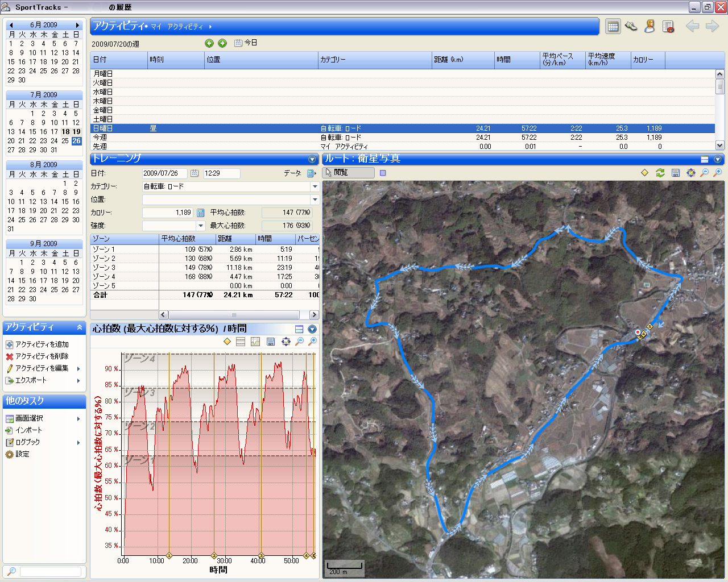Screen dimensions: 728x582
Task: Click the zone table horizontal scrollbar
Action: (x=233, y=315)
